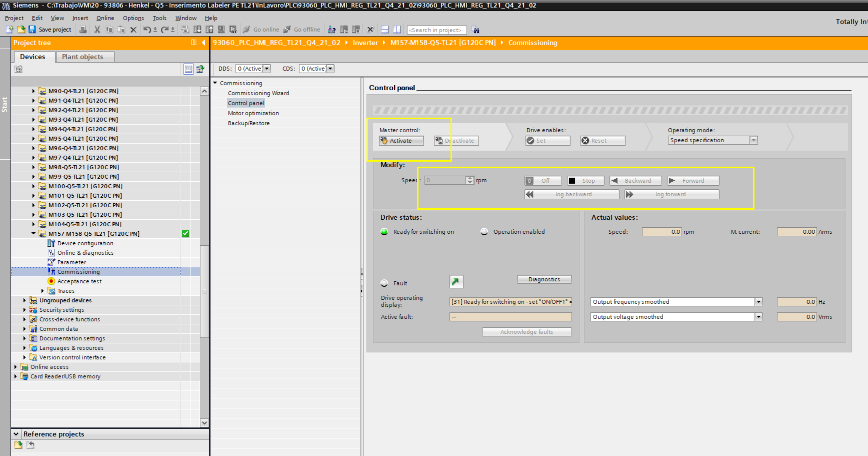868x456 pixels.
Task: Open Output frequency smoothed dropdown
Action: point(758,302)
